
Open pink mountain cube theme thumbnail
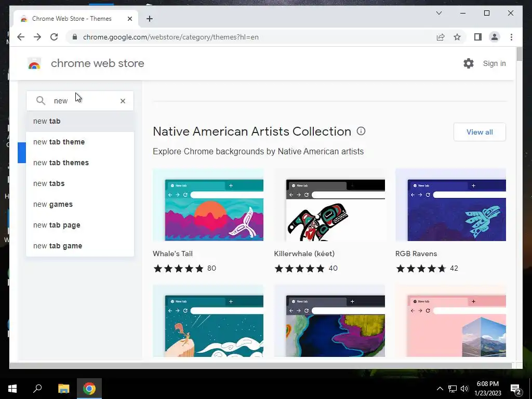click(x=450, y=321)
